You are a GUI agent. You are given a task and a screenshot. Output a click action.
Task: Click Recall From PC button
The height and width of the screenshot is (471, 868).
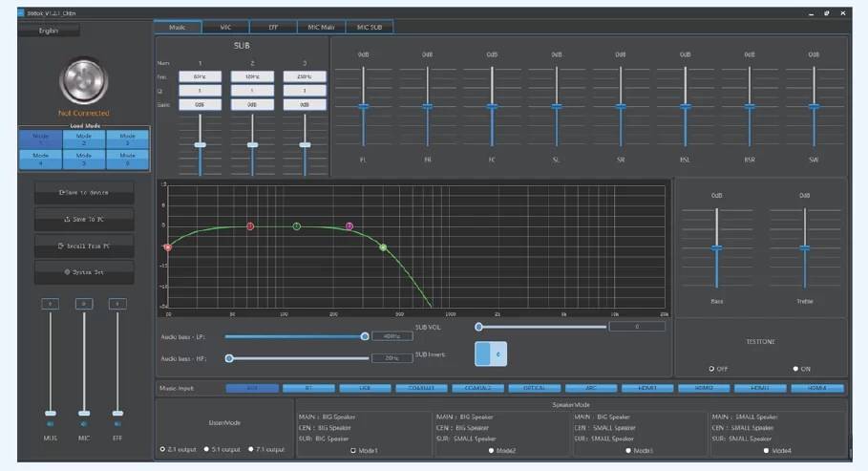(x=84, y=246)
